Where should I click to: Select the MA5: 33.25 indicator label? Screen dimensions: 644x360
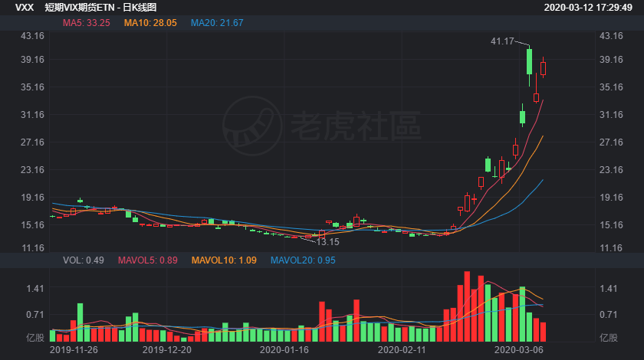(86, 23)
